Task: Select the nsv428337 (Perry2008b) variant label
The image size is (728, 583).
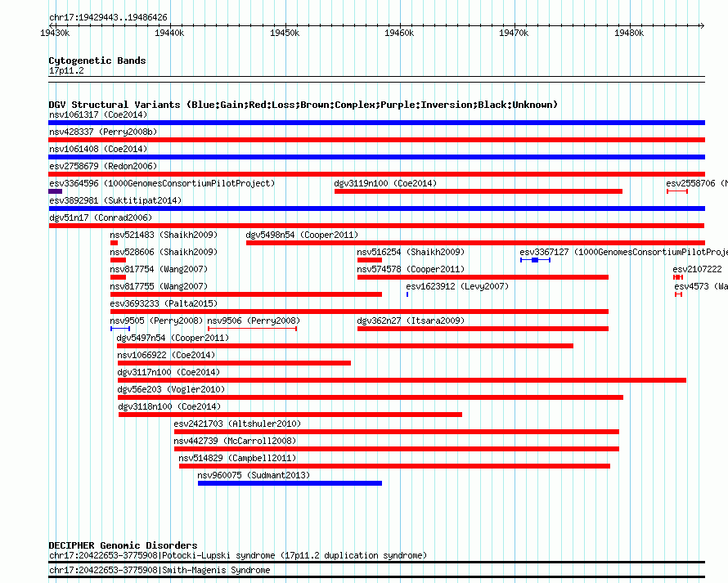Action: click(103, 132)
